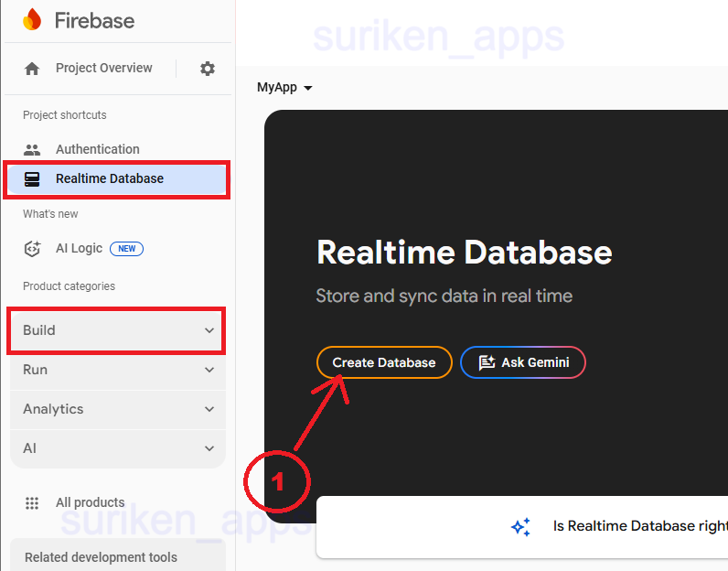Open the All products label link
This screenshot has width=728, height=571.
pos(90,502)
